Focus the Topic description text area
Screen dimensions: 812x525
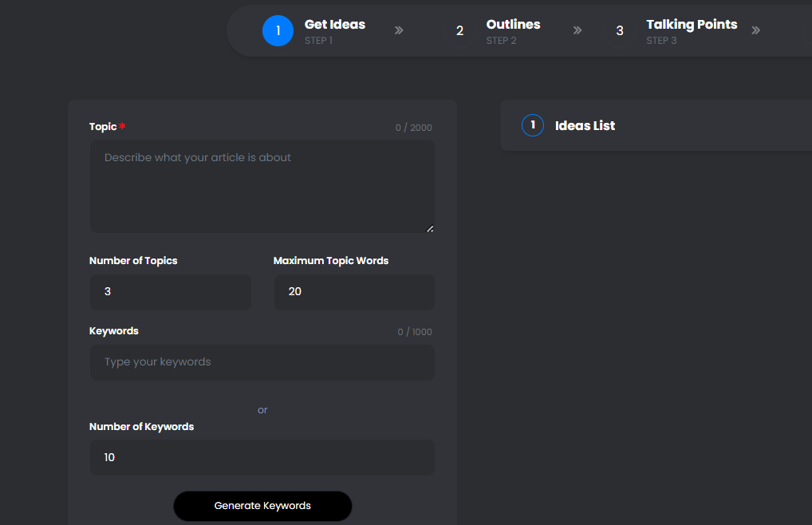tap(262, 187)
